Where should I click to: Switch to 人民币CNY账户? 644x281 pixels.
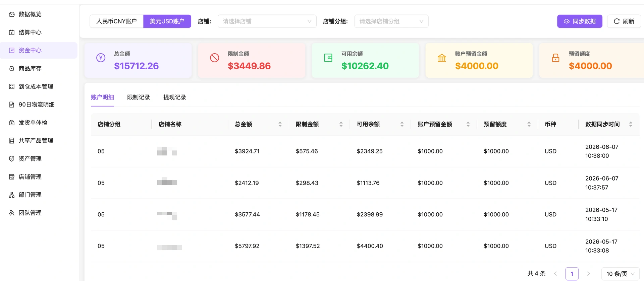click(116, 21)
